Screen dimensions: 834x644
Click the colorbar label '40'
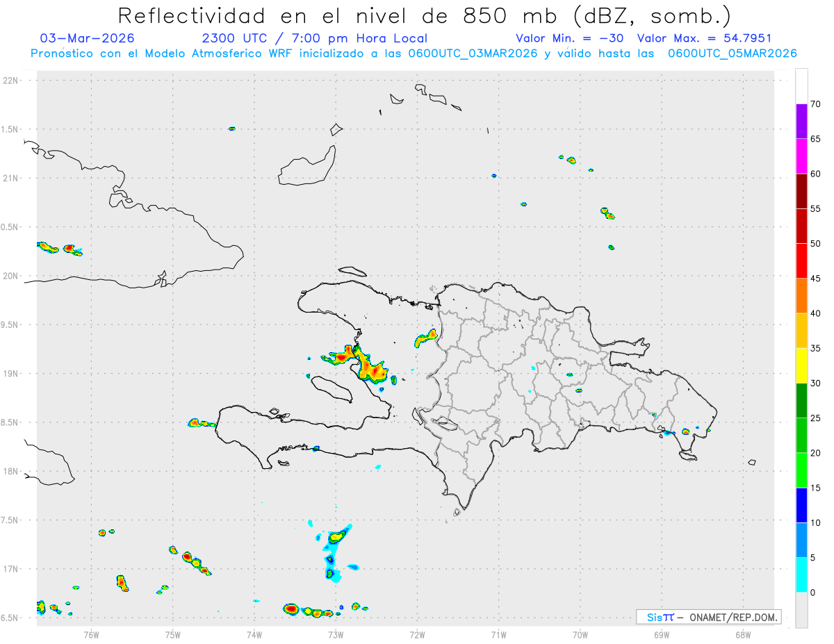click(x=815, y=313)
